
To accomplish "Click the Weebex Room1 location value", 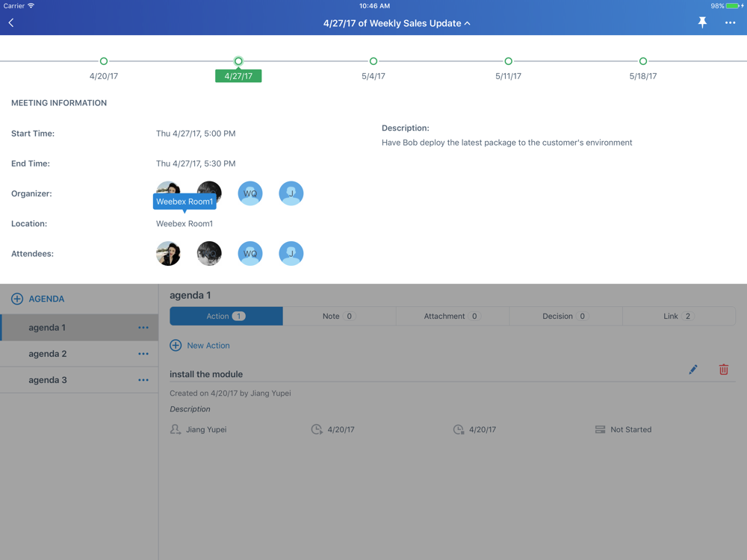I will tap(185, 224).
